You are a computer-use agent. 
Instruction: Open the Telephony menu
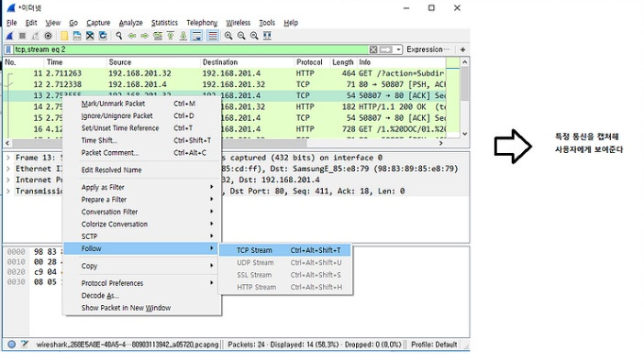[202, 23]
